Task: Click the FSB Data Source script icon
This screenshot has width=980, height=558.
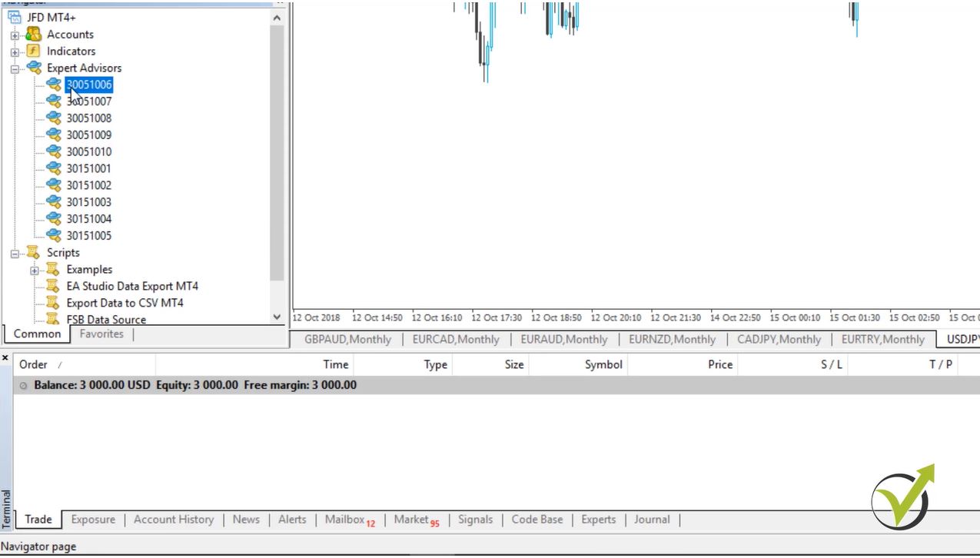Action: pyautogui.click(x=51, y=319)
